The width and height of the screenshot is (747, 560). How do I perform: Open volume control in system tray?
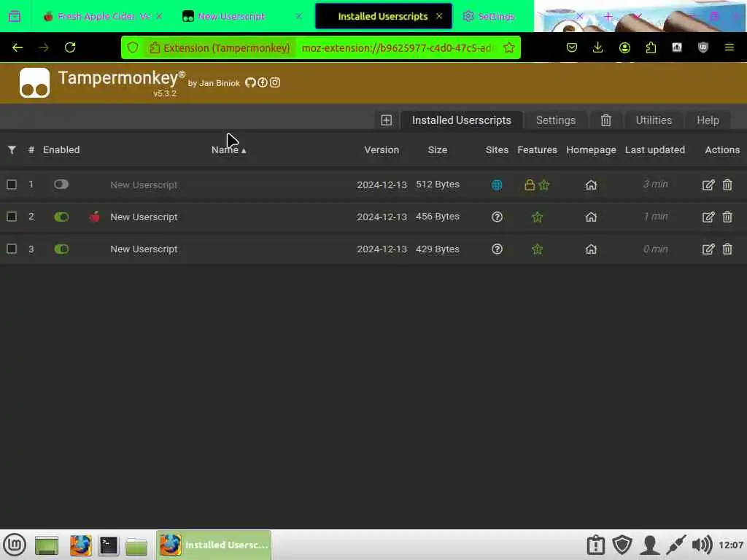click(702, 545)
